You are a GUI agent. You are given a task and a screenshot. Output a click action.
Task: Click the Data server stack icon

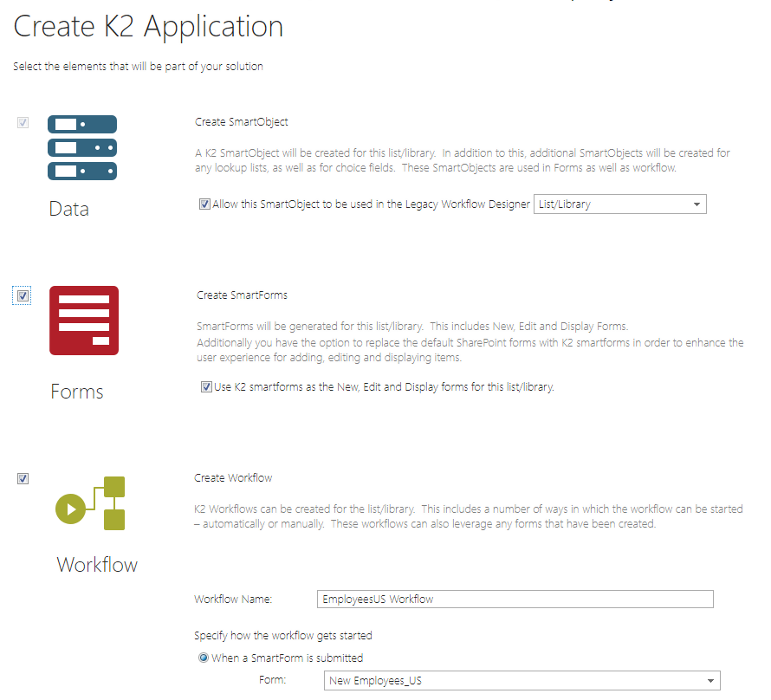coord(82,147)
